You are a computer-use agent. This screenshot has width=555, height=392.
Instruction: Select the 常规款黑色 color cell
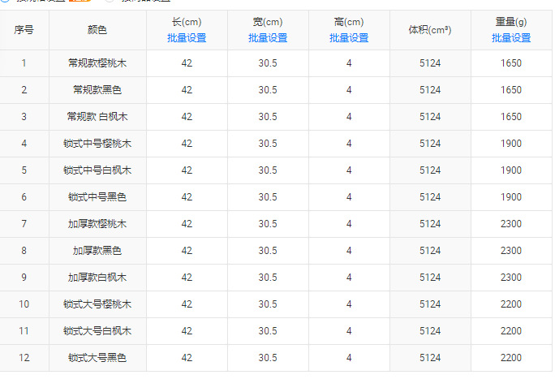97,90
